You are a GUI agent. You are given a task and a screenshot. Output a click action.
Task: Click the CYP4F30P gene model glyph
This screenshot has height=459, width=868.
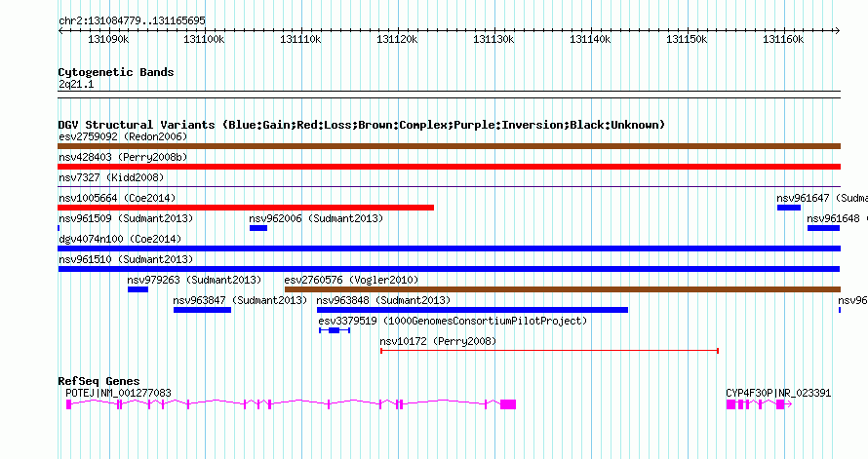point(759,404)
